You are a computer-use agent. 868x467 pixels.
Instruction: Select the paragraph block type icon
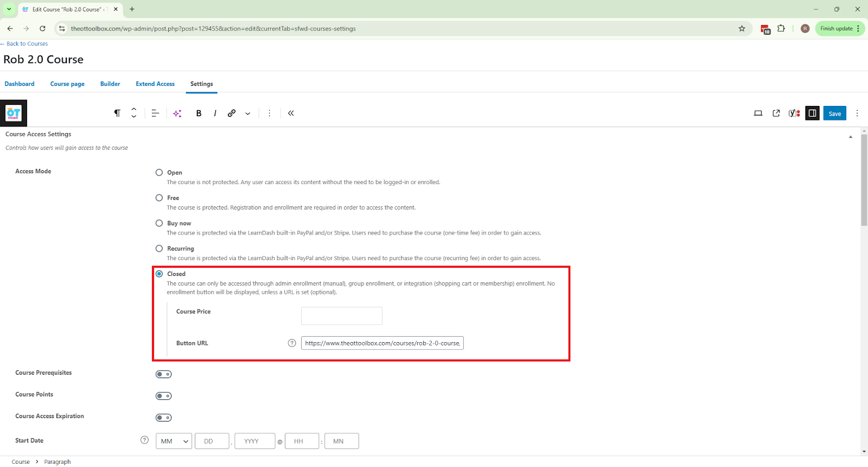coord(117,113)
